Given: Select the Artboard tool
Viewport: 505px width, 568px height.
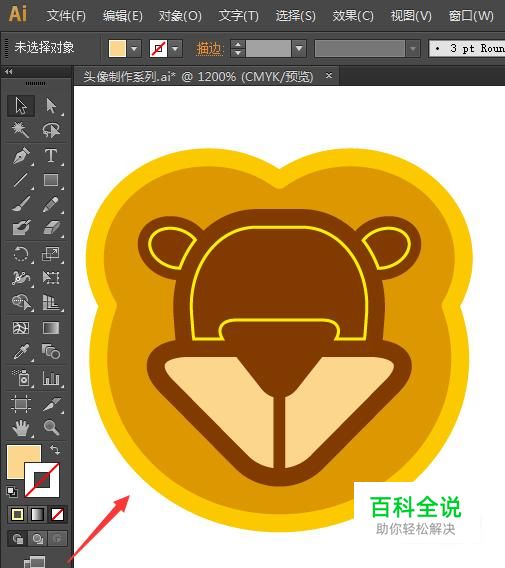Looking at the screenshot, I should click(x=21, y=404).
